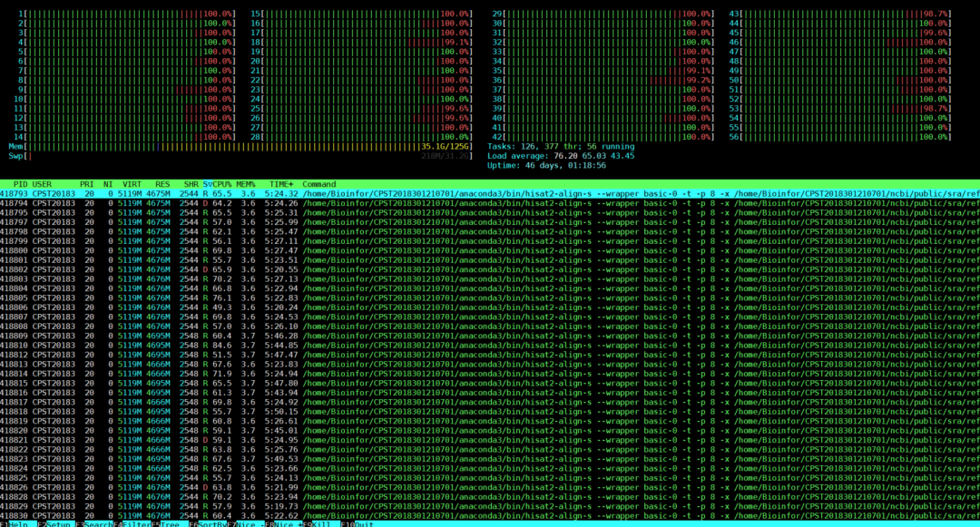
Task: Select the process row with PID 418830
Action: coord(490,516)
